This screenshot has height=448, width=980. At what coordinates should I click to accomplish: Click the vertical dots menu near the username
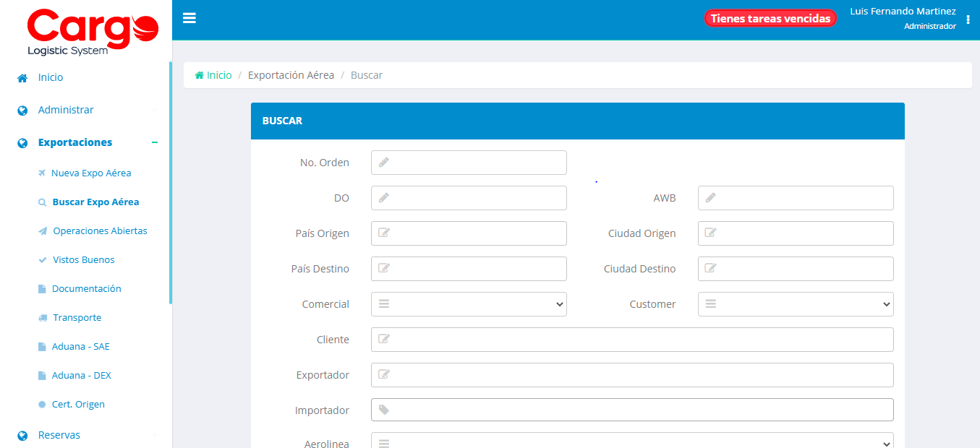coord(968,20)
